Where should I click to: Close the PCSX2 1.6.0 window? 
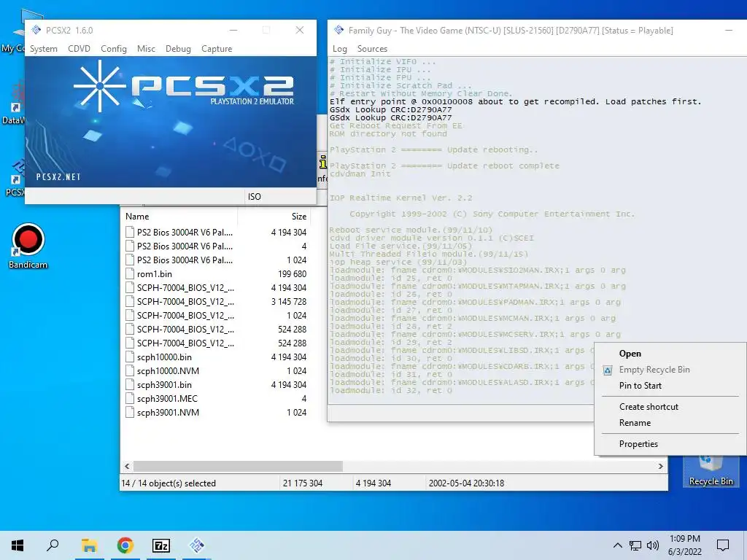point(300,30)
